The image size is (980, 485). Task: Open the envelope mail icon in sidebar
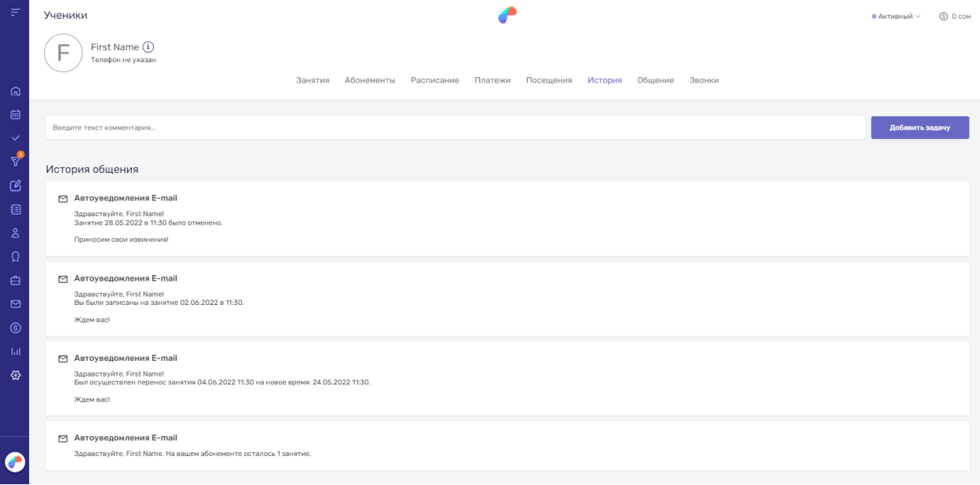[x=14, y=303]
